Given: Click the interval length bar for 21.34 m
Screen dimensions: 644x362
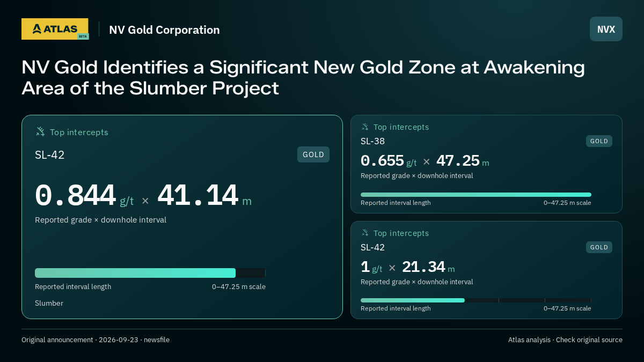Looking at the screenshot, I should 476,300.
